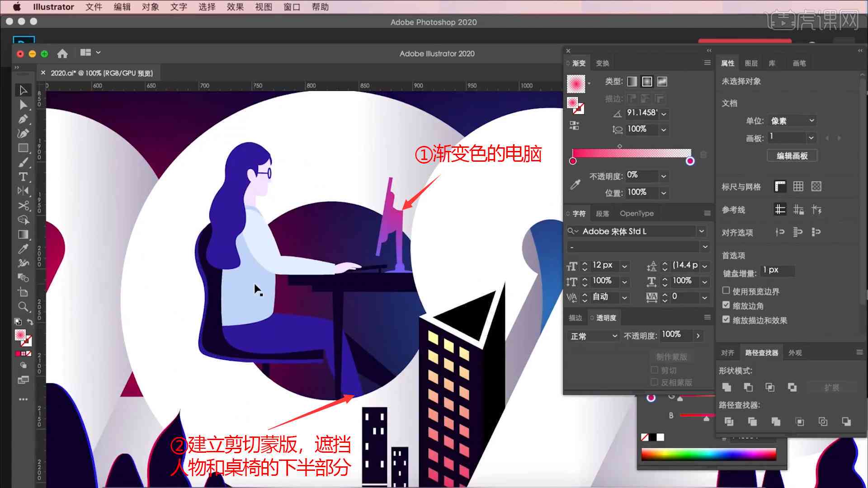Uncheck 缩放描边和效果 checkbox
Image resolution: width=868 pixels, height=488 pixels.
[x=726, y=319]
